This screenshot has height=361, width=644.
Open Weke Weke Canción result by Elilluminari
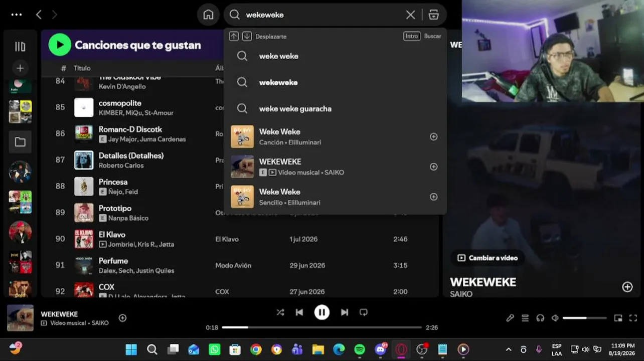click(335, 136)
